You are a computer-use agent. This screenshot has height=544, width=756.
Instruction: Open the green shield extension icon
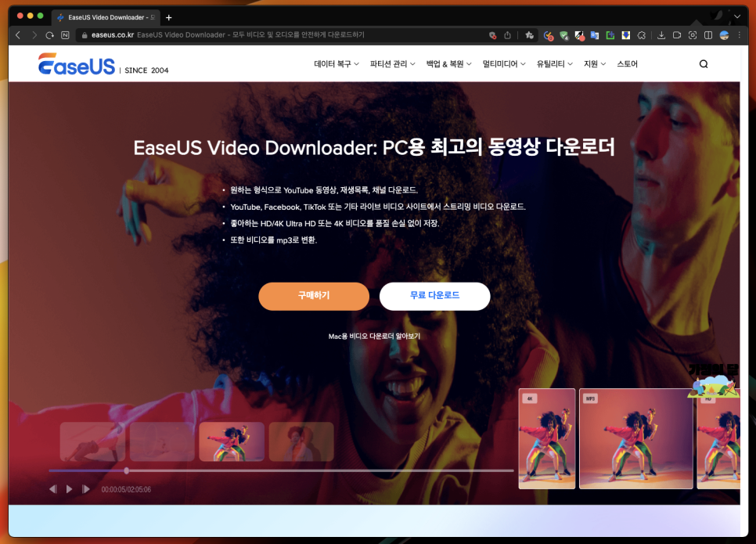564,35
